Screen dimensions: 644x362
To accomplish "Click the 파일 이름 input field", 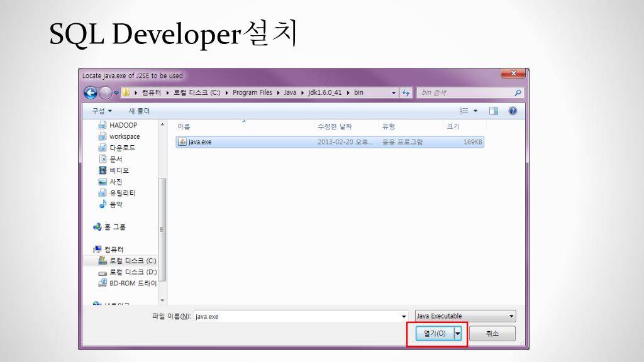I will tap(297, 317).
